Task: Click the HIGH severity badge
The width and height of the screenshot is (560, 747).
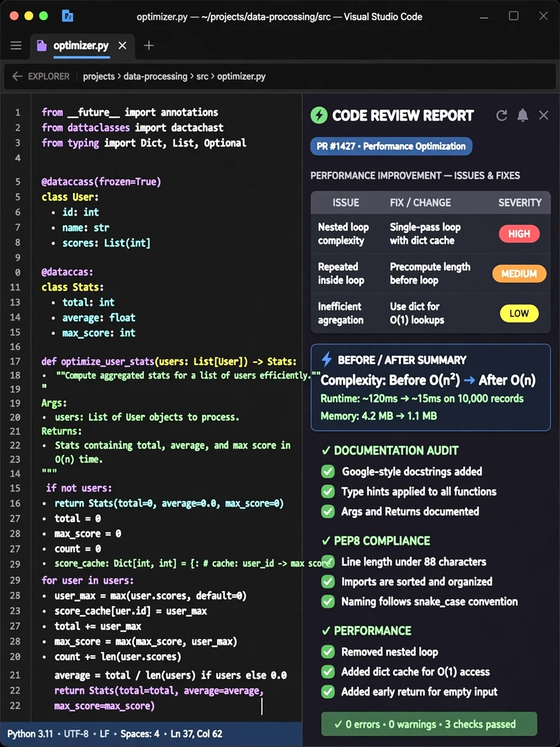Action: [x=519, y=234]
